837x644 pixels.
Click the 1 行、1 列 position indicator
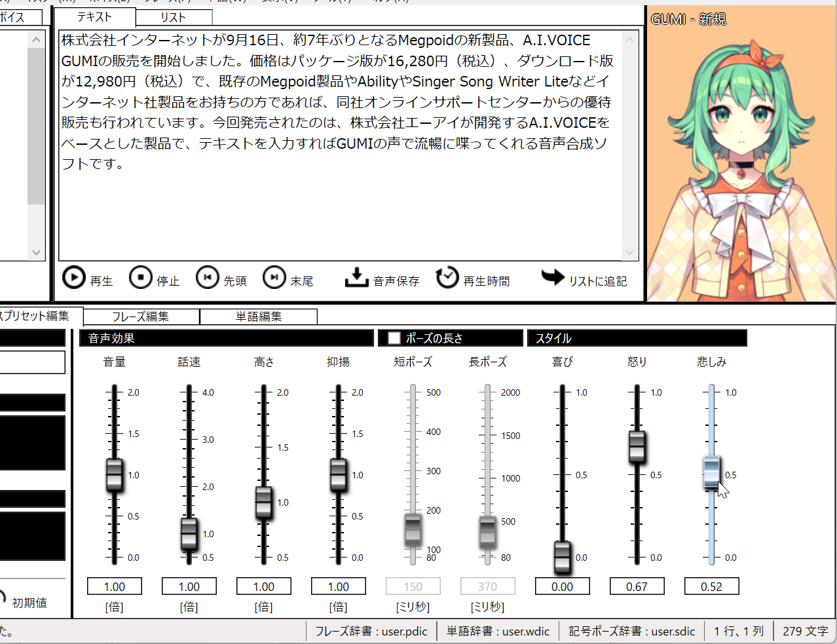[x=739, y=631]
